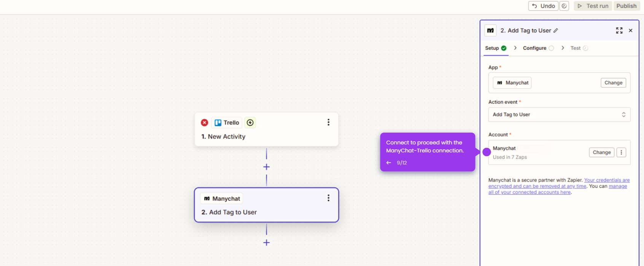Select the 1. New Activity step
The width and height of the screenshot is (644, 266).
coord(266,129)
